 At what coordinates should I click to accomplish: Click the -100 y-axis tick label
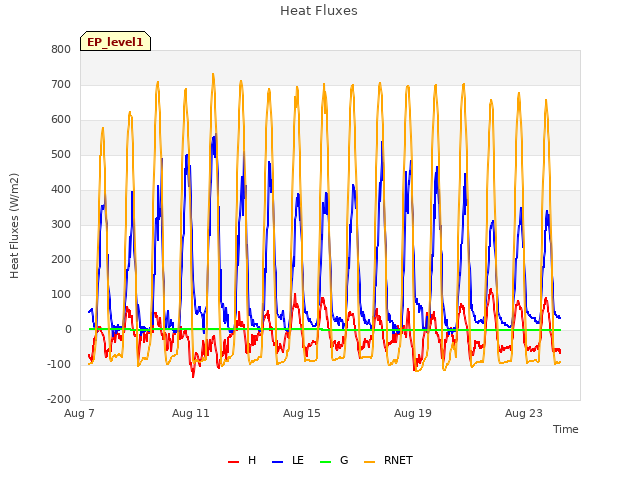click(59, 364)
